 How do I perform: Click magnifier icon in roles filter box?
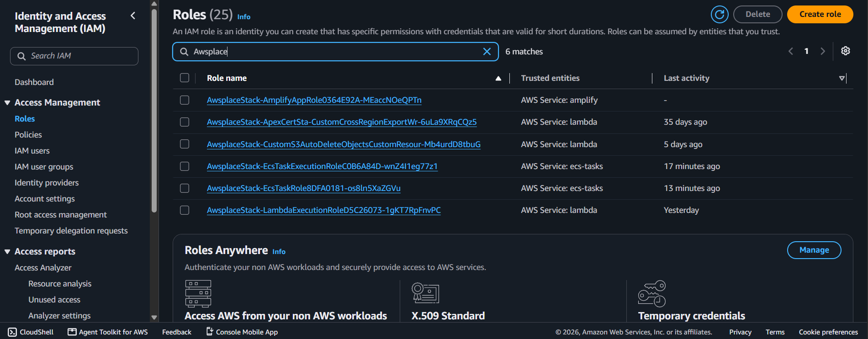point(184,52)
